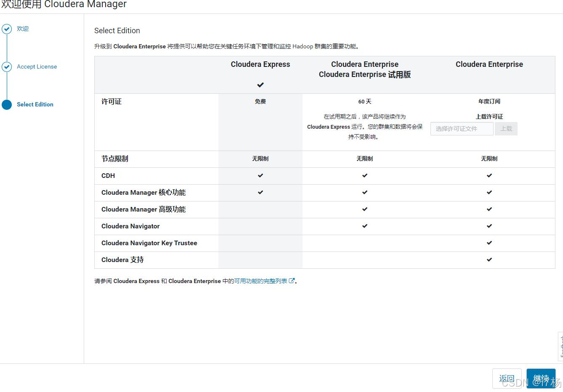The width and height of the screenshot is (563, 392).
Task: Click the Cloudera Manager 高级功能 checkmark for Enterprise
Action: pos(489,209)
